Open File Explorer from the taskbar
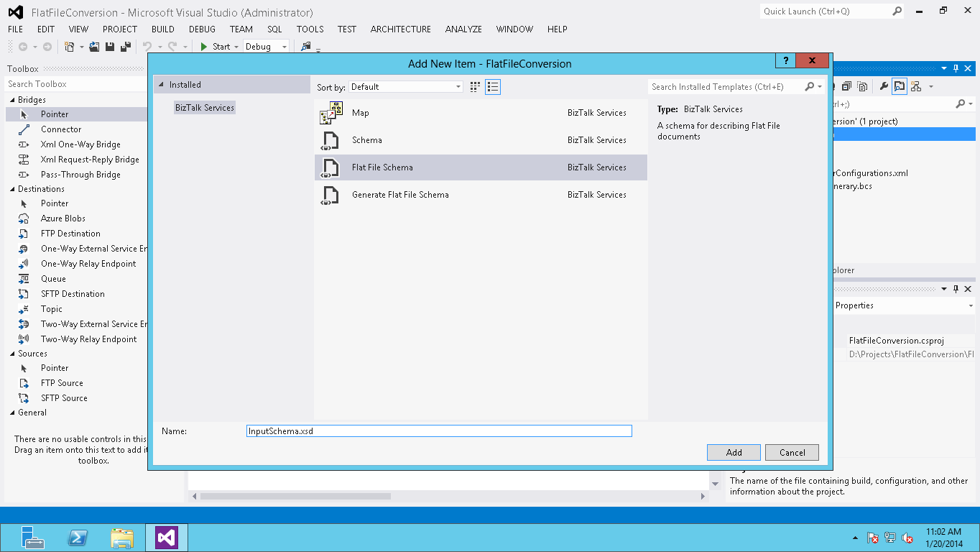The width and height of the screenshot is (980, 552). (x=122, y=538)
